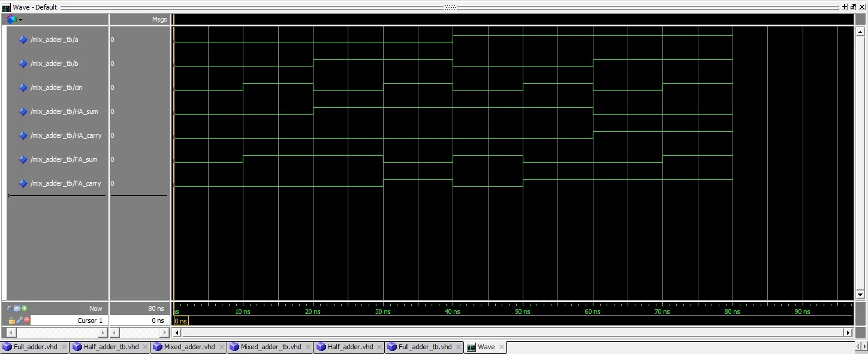868x354 pixels.
Task: Switch to the Full_adder_tb.vhd tab
Action: click(424, 347)
